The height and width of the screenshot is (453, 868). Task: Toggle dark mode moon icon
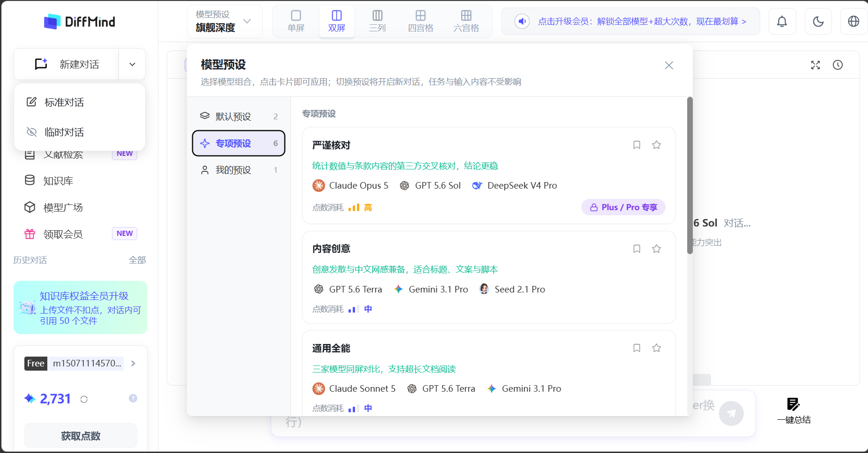pos(818,22)
